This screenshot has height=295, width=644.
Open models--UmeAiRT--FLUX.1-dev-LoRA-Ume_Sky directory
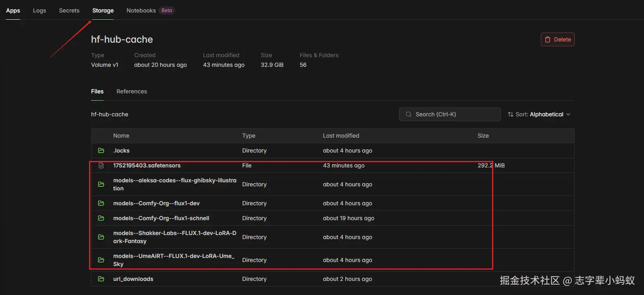click(x=174, y=260)
